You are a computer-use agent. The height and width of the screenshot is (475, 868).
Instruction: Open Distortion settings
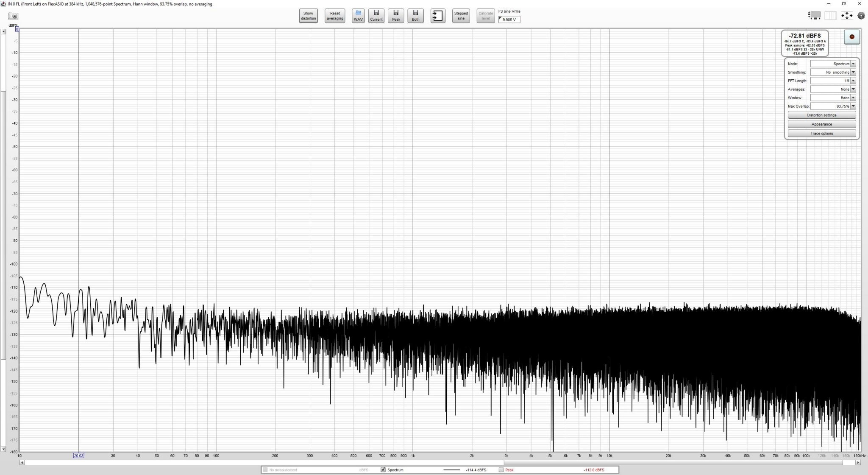pos(821,115)
